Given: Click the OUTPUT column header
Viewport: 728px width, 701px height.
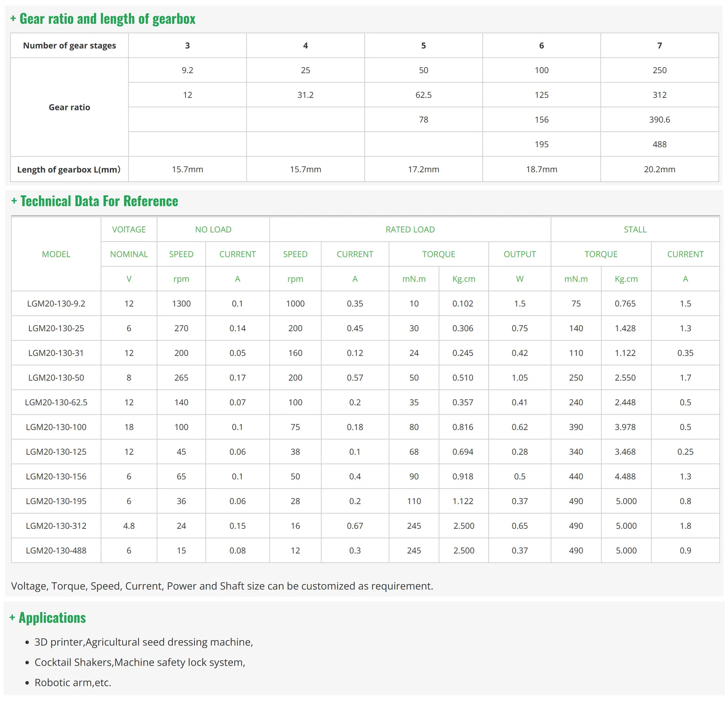Looking at the screenshot, I should (x=519, y=254).
